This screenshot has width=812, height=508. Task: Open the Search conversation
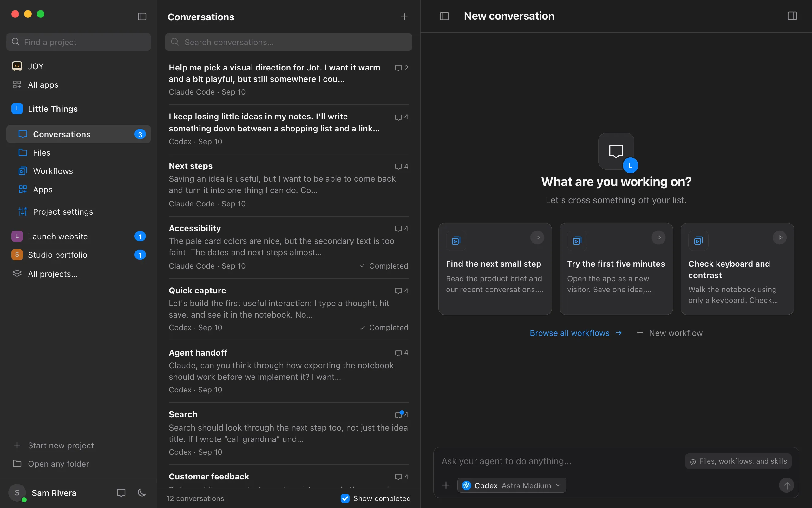click(x=289, y=433)
